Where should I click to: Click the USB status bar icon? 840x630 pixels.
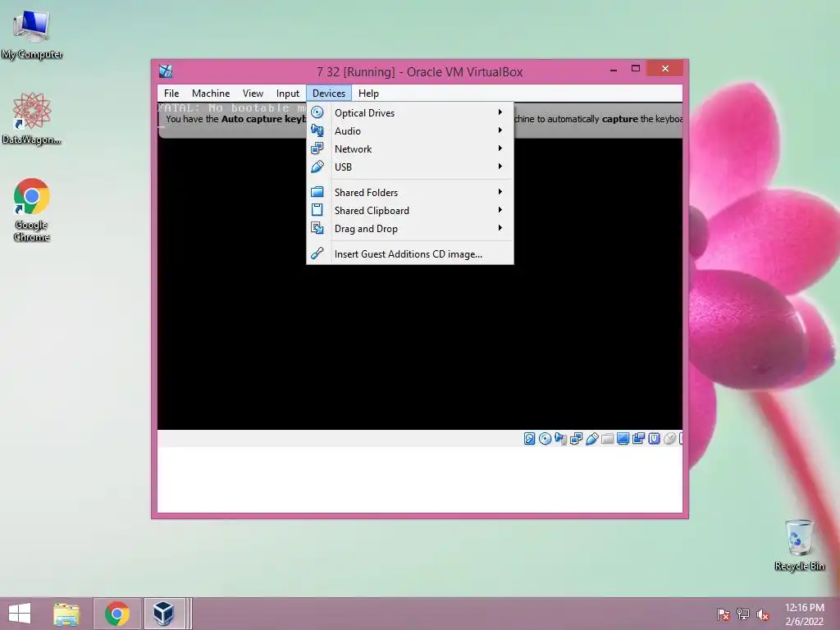point(592,439)
